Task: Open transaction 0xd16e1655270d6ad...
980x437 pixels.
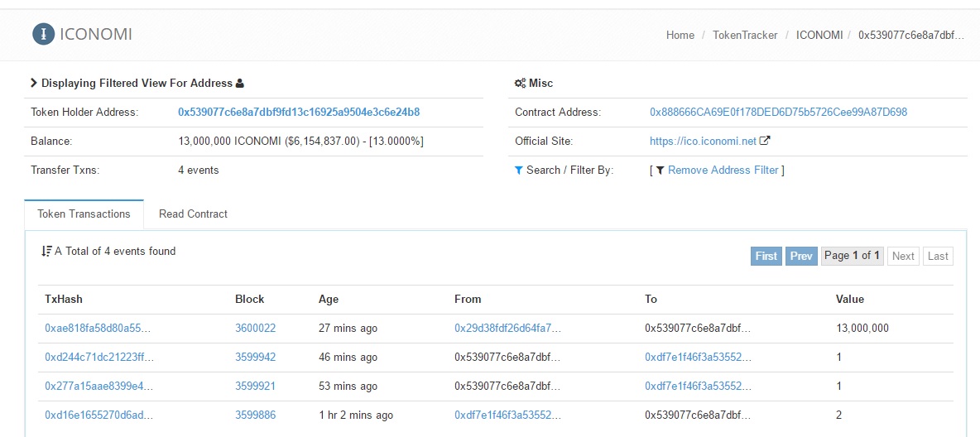Action: [x=98, y=415]
